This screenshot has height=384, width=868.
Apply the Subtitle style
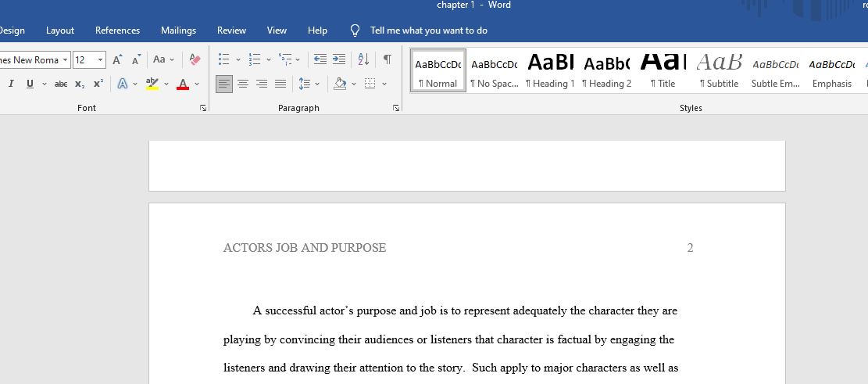[x=719, y=70]
